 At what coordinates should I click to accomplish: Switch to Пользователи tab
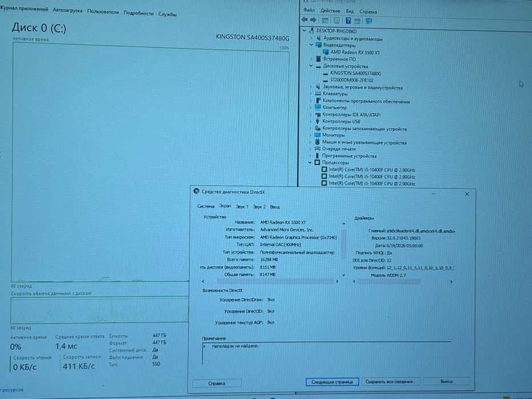103,11
